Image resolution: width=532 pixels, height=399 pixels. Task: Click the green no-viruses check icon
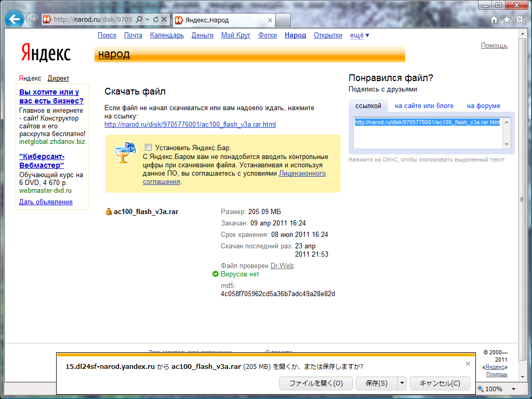click(215, 274)
